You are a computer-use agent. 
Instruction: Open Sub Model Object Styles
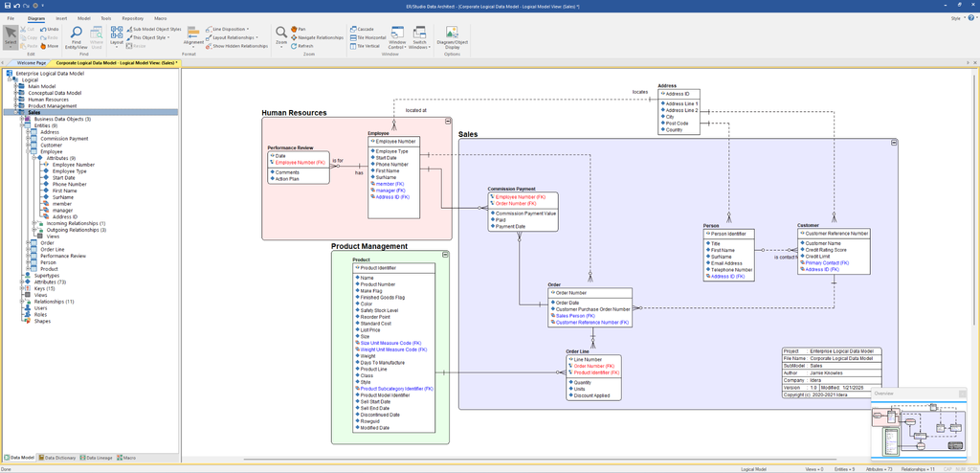tap(154, 29)
